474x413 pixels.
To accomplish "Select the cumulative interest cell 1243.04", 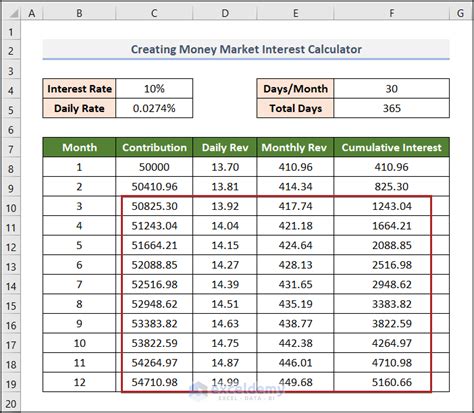I will [x=392, y=206].
